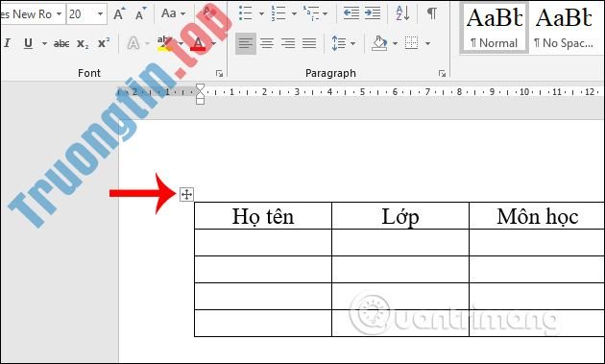Image resolution: width=605 pixels, height=364 pixels.
Task: Click Line and Paragraph Spacing icon
Action: pos(339,43)
